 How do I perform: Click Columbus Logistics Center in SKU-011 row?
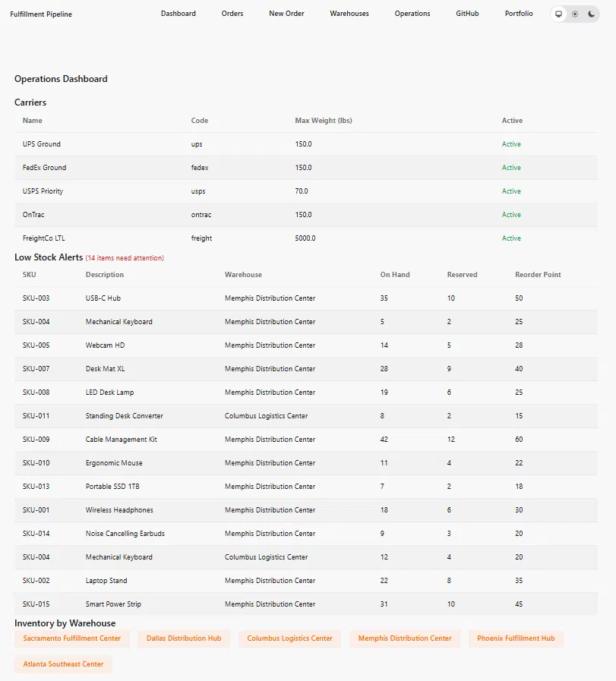pyautogui.click(x=266, y=415)
